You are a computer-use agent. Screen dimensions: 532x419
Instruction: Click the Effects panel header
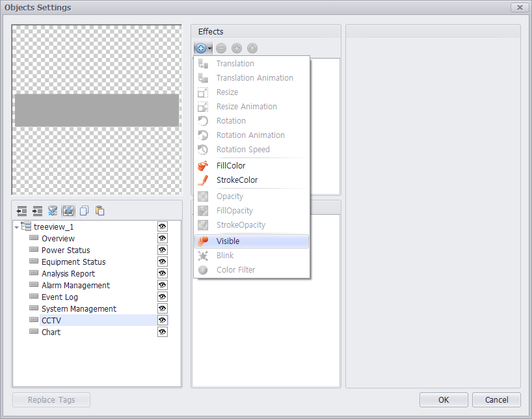pos(265,31)
